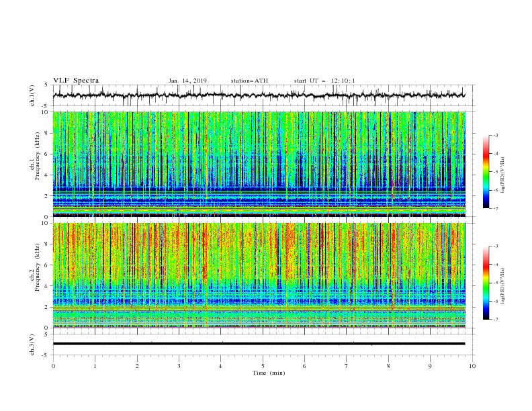Click the lower 'log(PSD)(V²/Hz)' colorbar label
This screenshot has width=532, height=411.
(503, 286)
